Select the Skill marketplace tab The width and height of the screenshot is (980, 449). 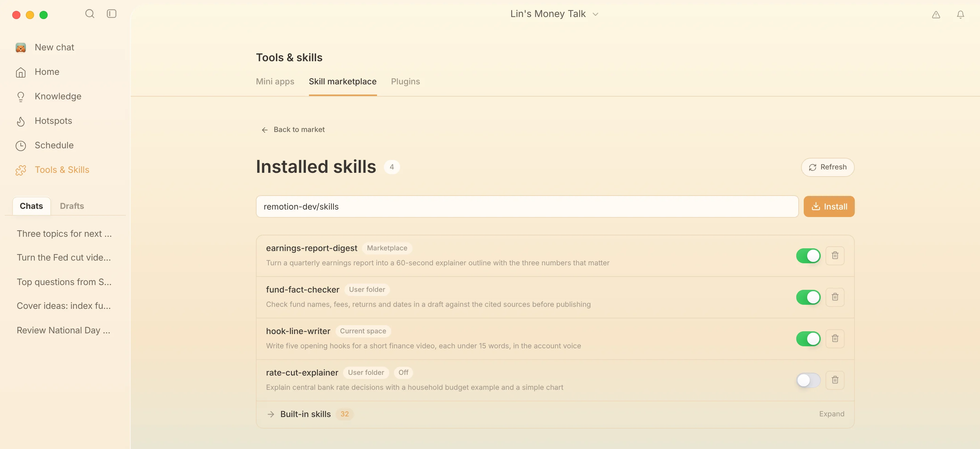342,81
